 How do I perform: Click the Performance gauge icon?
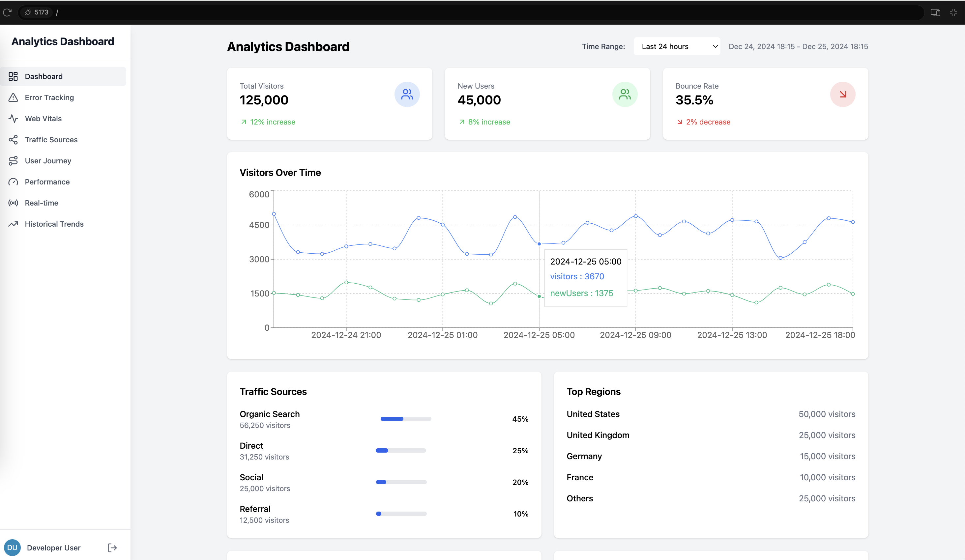[14, 182]
